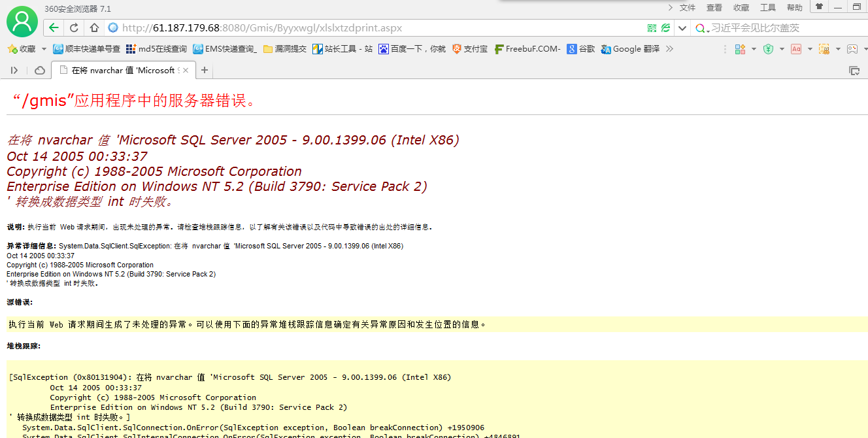The width and height of the screenshot is (868, 438).
Task: Open the green user account avatar
Action: click(22, 22)
